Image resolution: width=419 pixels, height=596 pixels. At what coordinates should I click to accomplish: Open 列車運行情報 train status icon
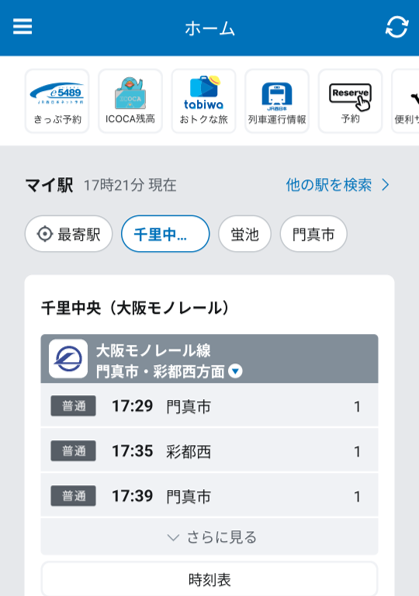click(277, 101)
